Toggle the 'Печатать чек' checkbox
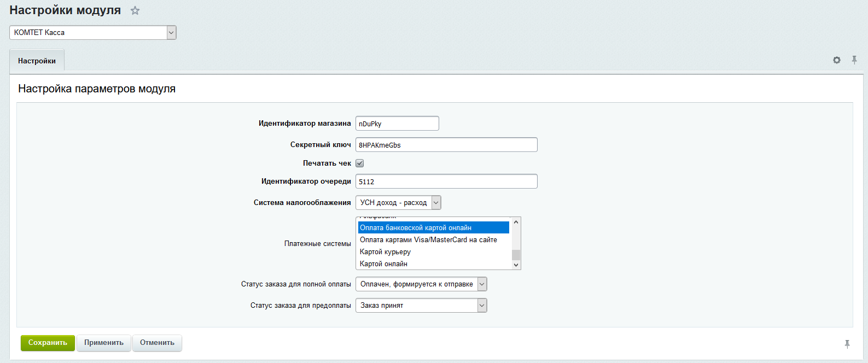 pos(359,163)
